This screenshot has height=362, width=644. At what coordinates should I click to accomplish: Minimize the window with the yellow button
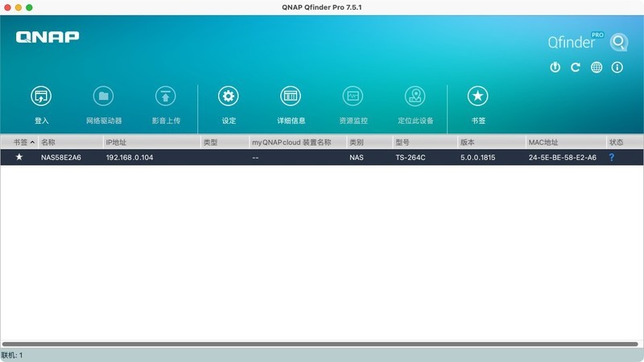pos(18,7)
